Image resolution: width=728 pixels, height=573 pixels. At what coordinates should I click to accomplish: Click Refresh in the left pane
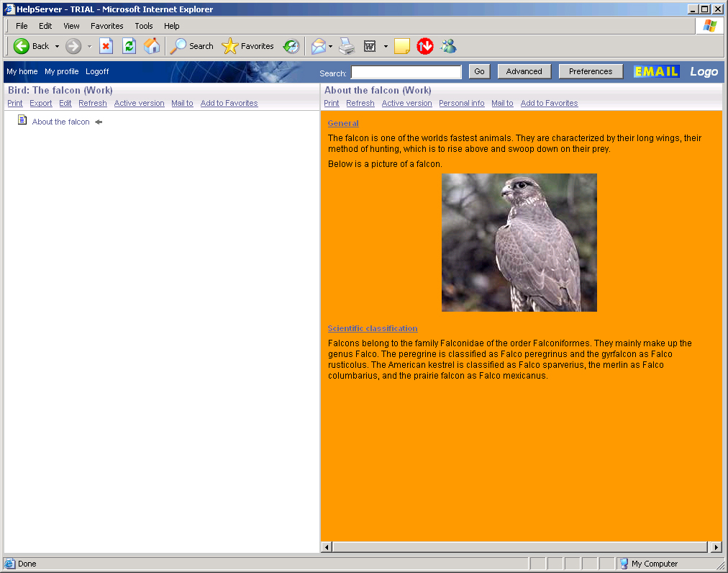(x=92, y=103)
